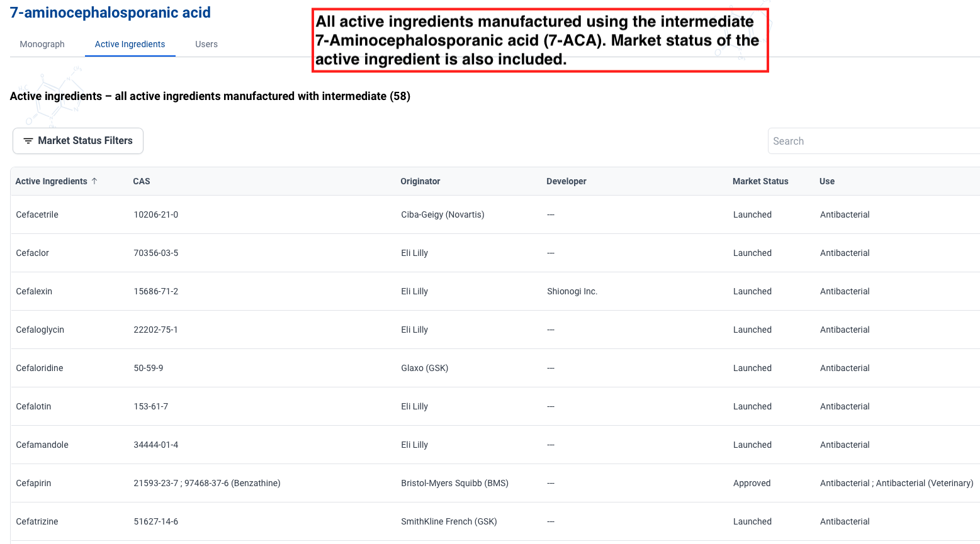Screen dimensions: 980x544
Task: Click the Use column header
Action: click(826, 181)
